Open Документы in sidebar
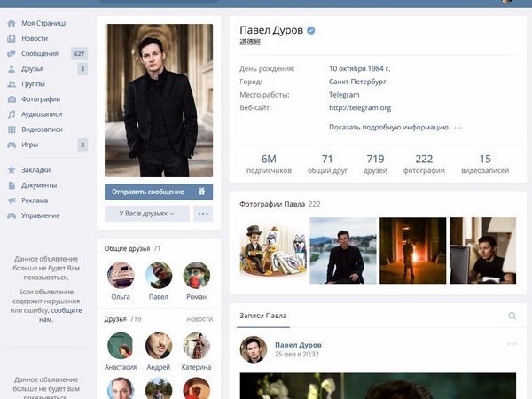The height and width of the screenshot is (399, 532). 39,185
